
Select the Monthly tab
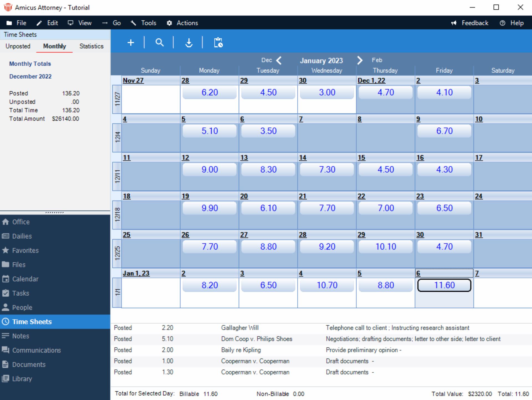pyautogui.click(x=55, y=46)
